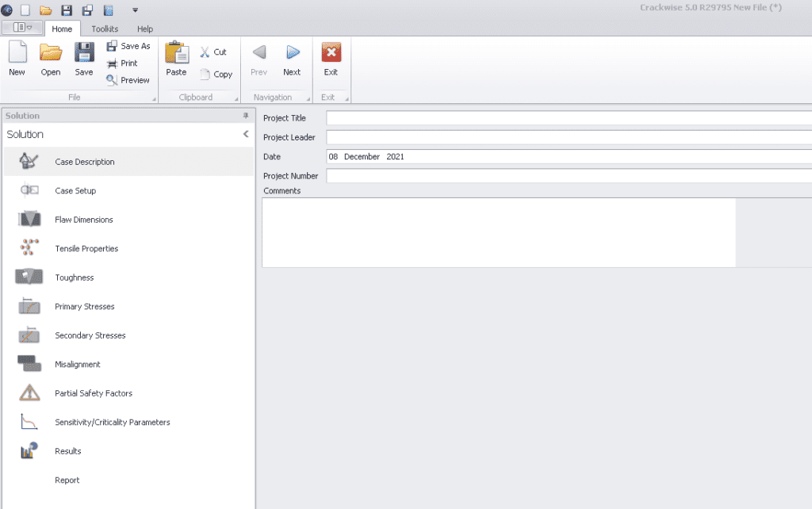Collapse the Solution navigation pane chevron
Viewport: 812px width, 509px height.
pyautogui.click(x=246, y=135)
